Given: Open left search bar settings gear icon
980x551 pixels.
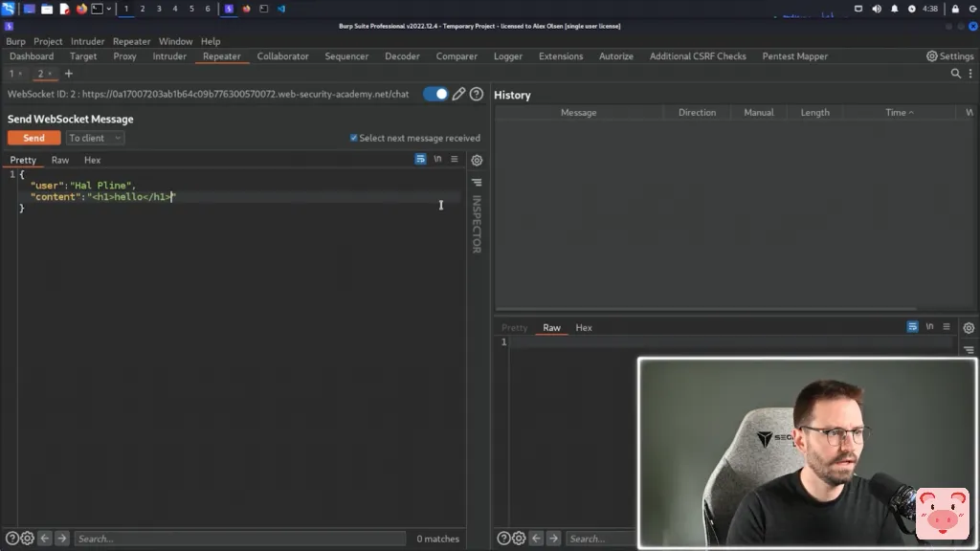Looking at the screenshot, I should click(x=27, y=539).
